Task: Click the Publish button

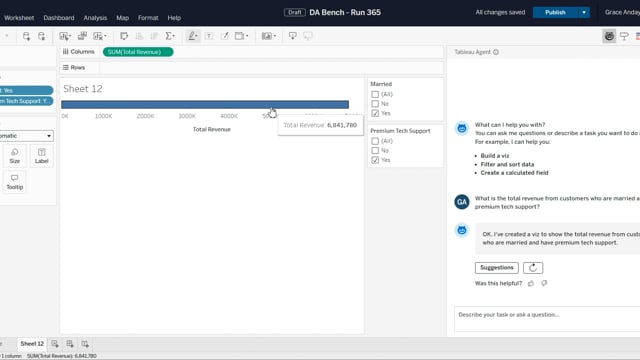Action: click(x=555, y=12)
